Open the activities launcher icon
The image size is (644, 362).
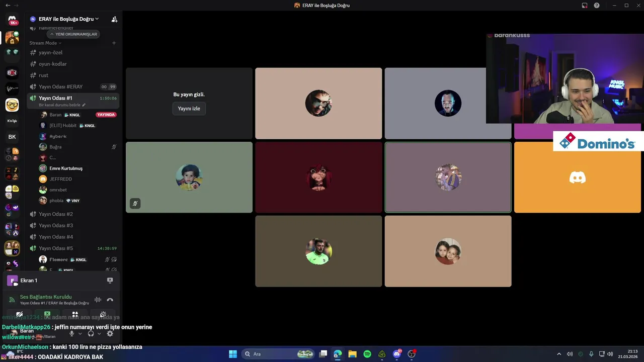75,314
